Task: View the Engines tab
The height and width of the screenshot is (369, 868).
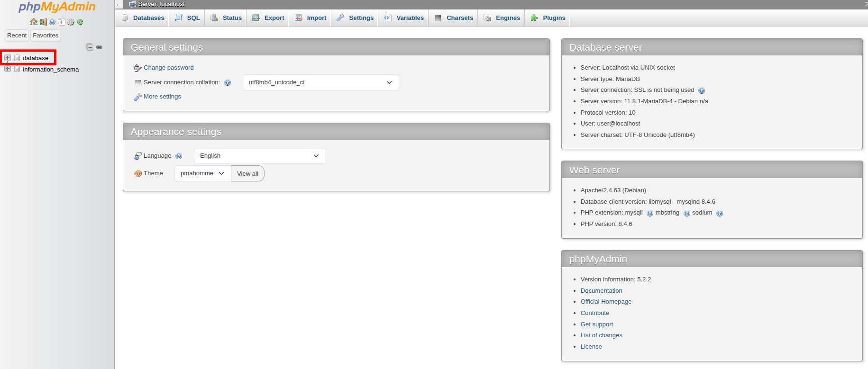Action: click(x=502, y=18)
